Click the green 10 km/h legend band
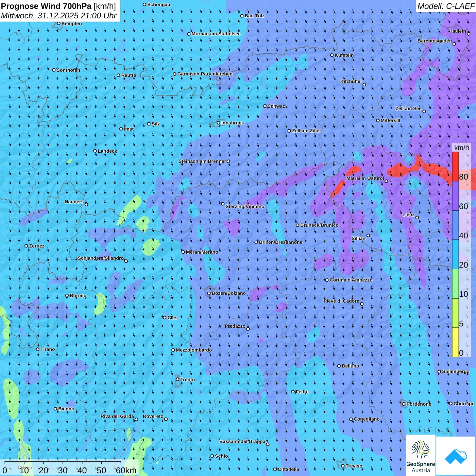 click(x=455, y=284)
